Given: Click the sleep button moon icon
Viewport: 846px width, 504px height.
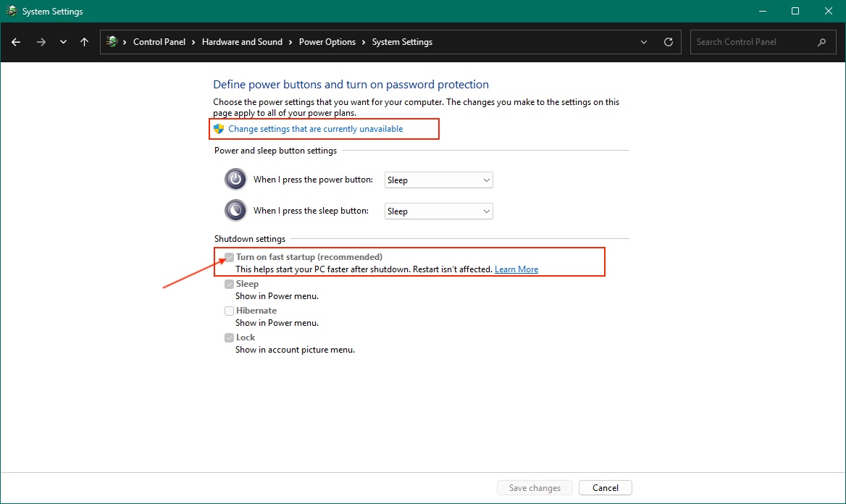Looking at the screenshot, I should click(235, 210).
